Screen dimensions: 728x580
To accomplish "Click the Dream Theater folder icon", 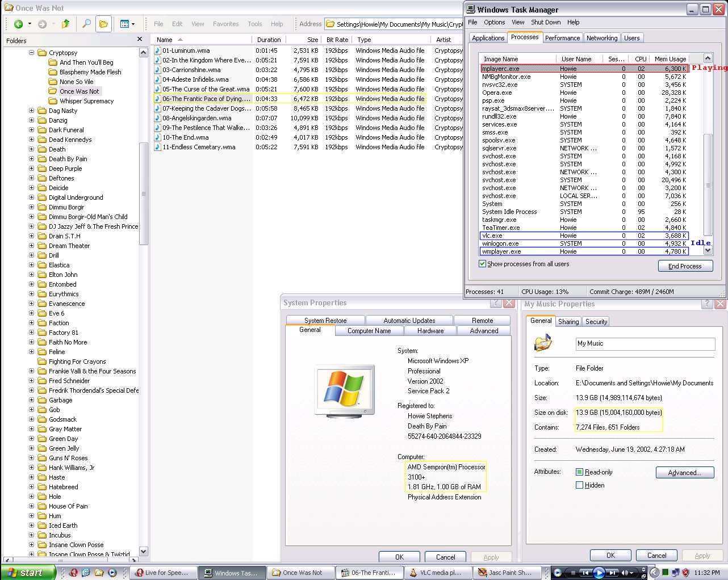I will [42, 246].
